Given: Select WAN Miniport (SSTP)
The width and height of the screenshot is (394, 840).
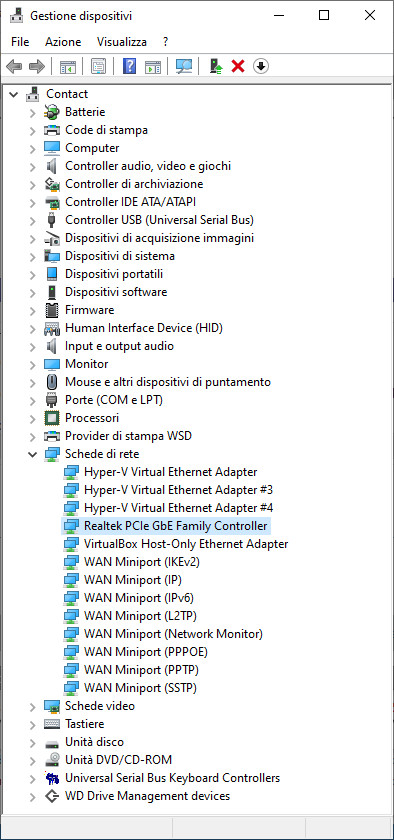Looking at the screenshot, I should [x=140, y=688].
